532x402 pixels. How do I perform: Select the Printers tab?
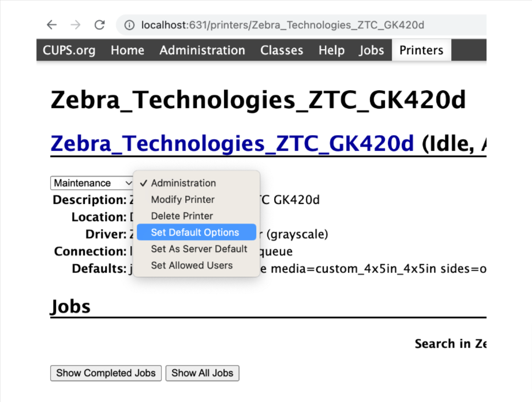[421, 50]
